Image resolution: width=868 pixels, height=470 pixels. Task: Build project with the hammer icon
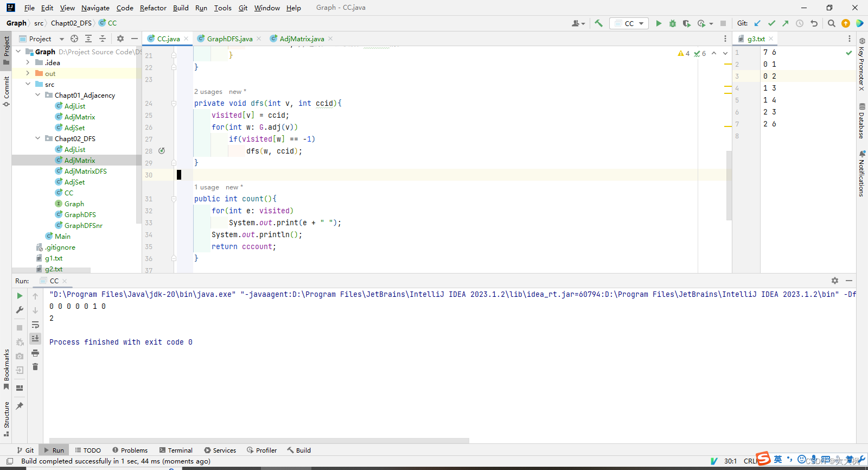(x=599, y=23)
